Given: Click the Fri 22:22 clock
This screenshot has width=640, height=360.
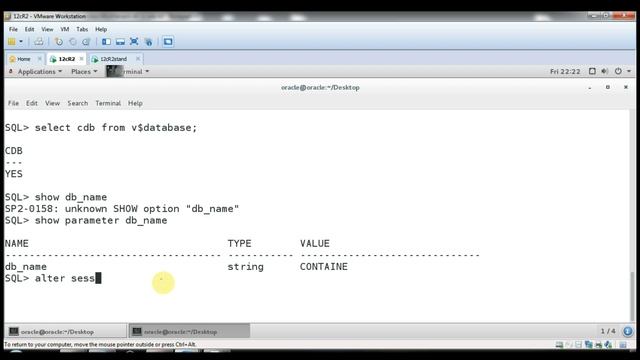Looking at the screenshot, I should click(x=565, y=71).
